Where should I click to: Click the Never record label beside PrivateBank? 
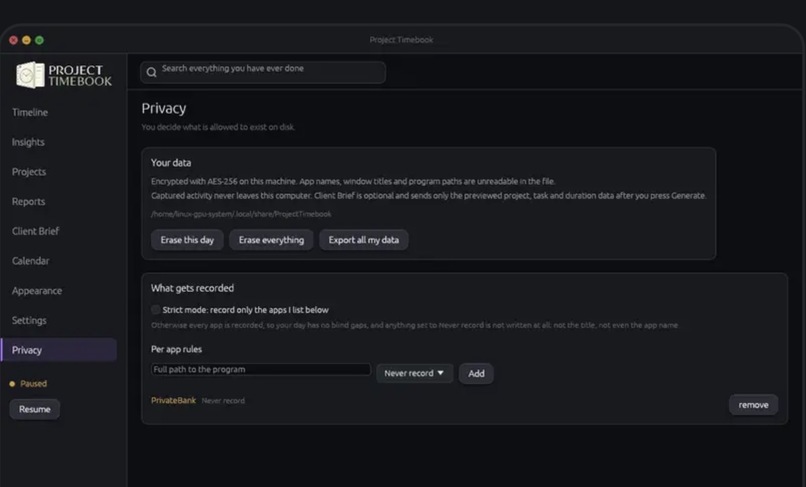[223, 401]
